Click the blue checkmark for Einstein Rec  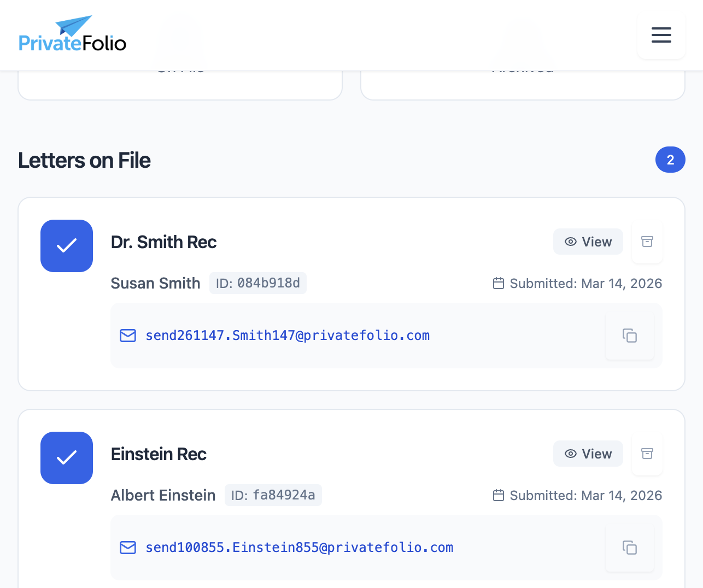point(67,458)
